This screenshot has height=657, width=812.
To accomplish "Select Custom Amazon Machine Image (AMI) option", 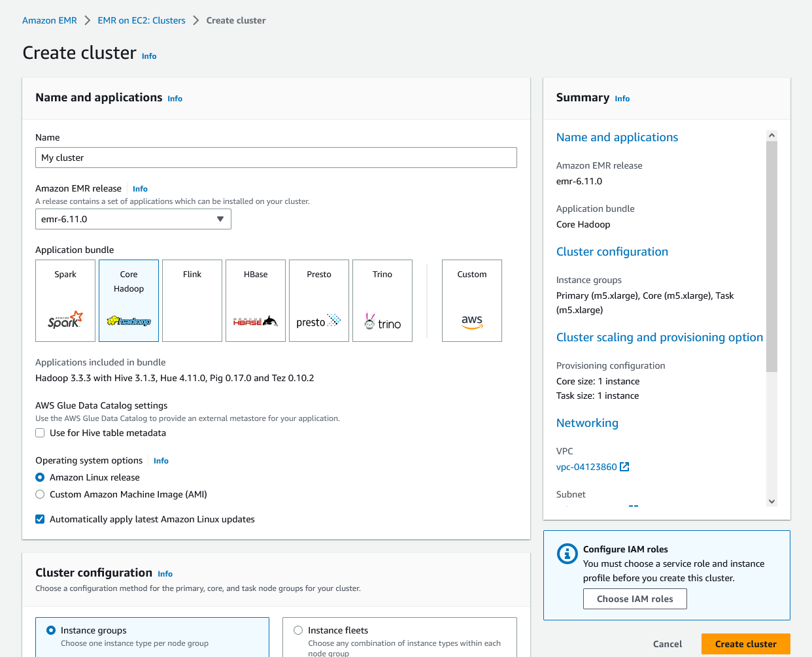I will pyautogui.click(x=40, y=494).
